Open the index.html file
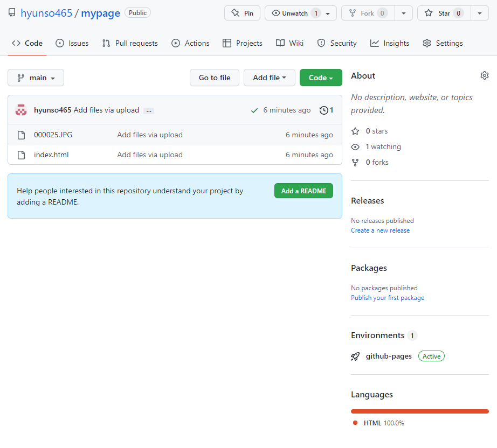 click(x=51, y=155)
